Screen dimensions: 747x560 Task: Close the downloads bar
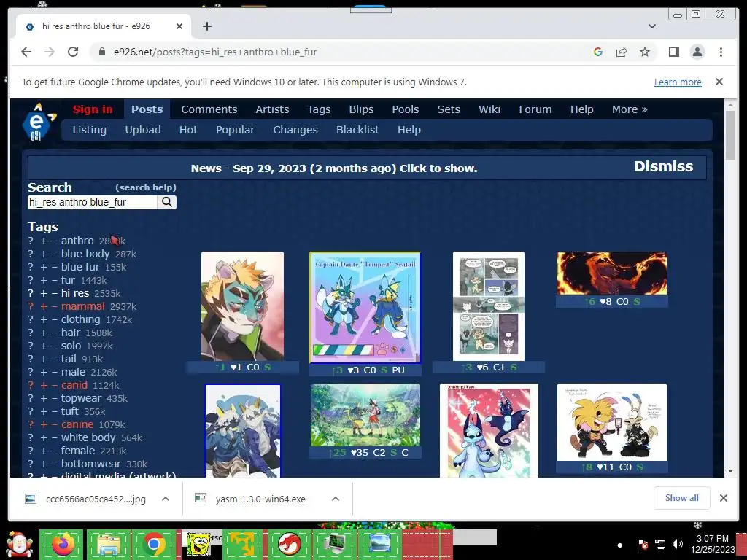[724, 498]
